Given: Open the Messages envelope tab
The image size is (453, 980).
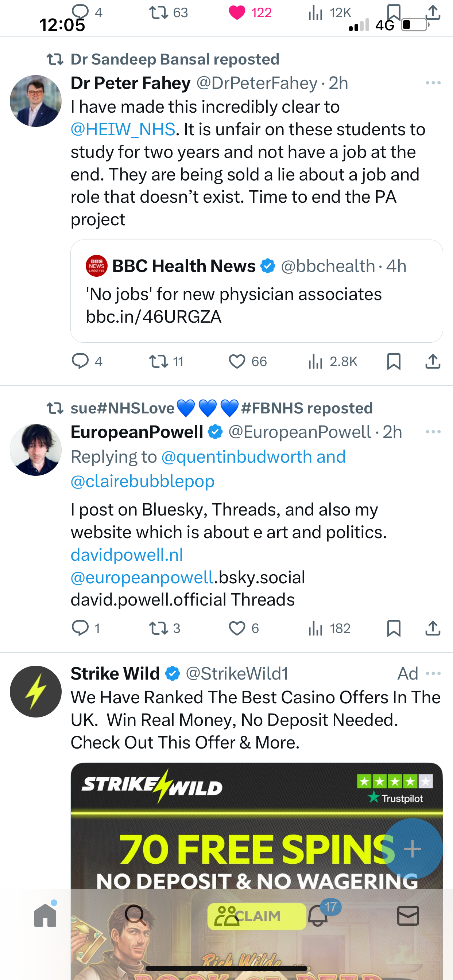Looking at the screenshot, I should coord(408,915).
